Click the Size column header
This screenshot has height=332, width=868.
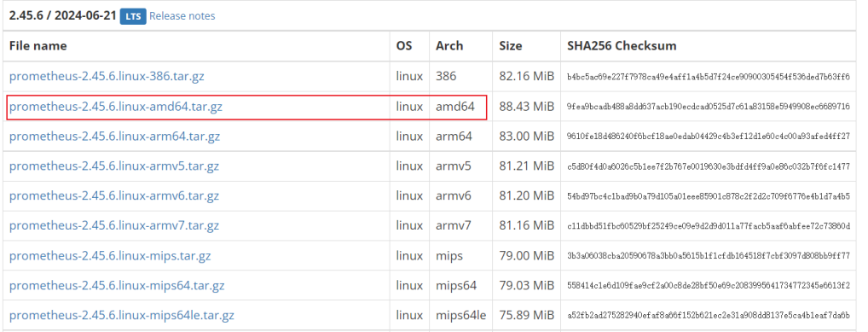(511, 45)
